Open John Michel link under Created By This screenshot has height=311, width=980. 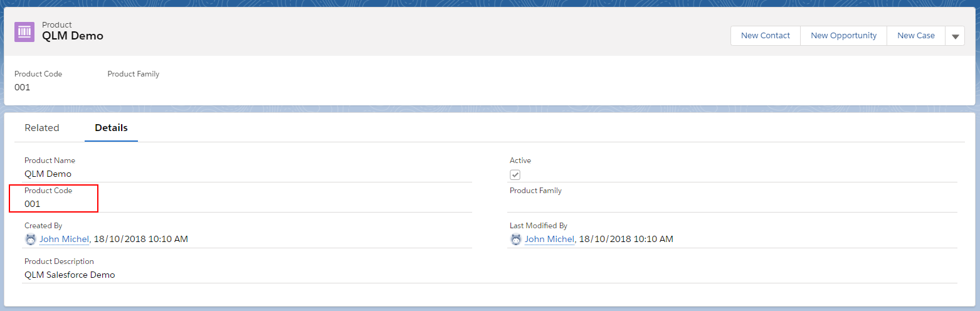65,239
